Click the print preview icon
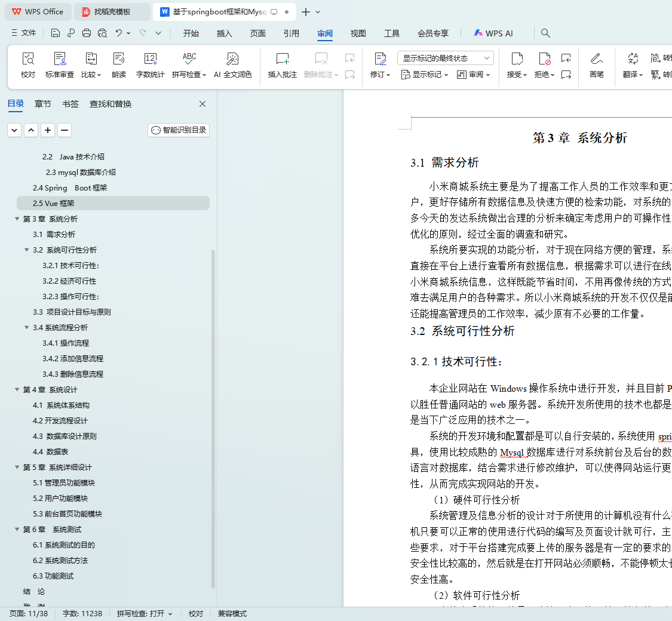Screen dimensions: 672x621 coord(102,33)
